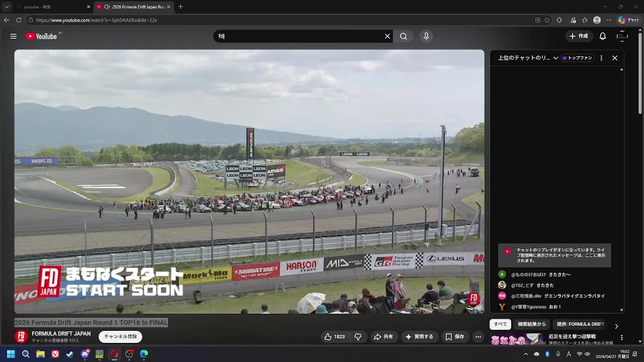Select the 検索結果から filter chip

tap(532, 324)
